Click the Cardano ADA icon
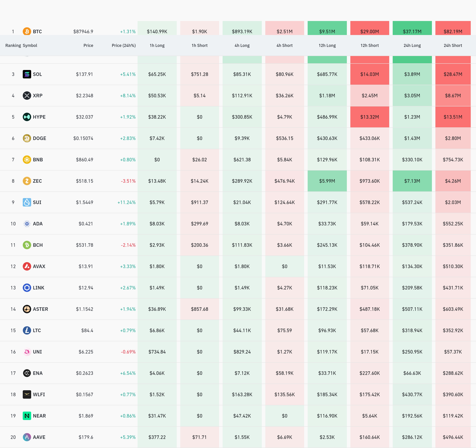The width and height of the screenshot is (476, 448). [x=27, y=224]
